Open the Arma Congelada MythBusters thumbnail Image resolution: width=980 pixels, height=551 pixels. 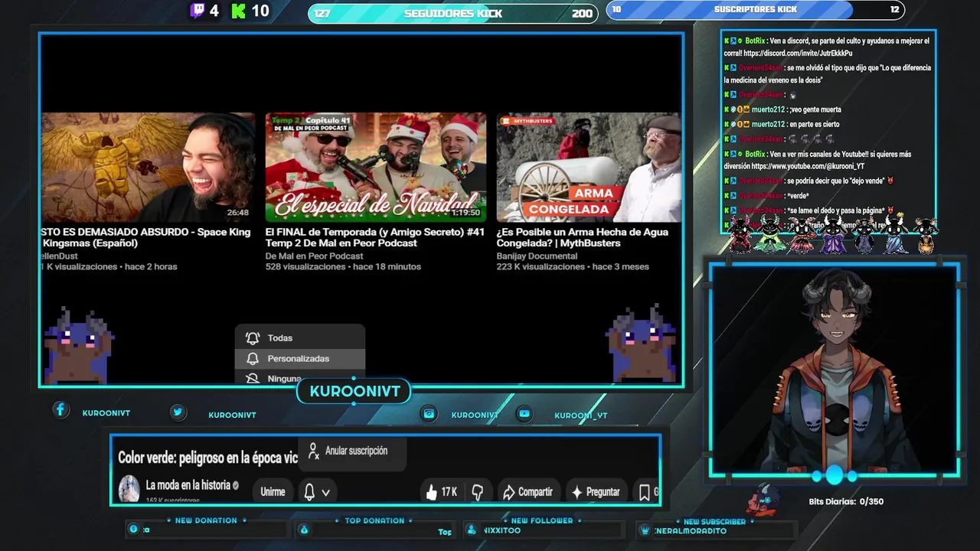pyautogui.click(x=589, y=167)
